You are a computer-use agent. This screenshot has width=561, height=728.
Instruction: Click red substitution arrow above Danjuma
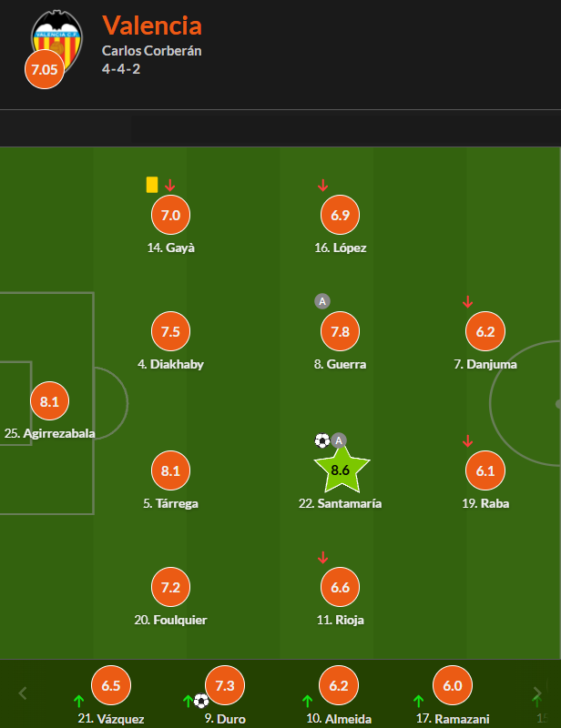pyautogui.click(x=467, y=302)
